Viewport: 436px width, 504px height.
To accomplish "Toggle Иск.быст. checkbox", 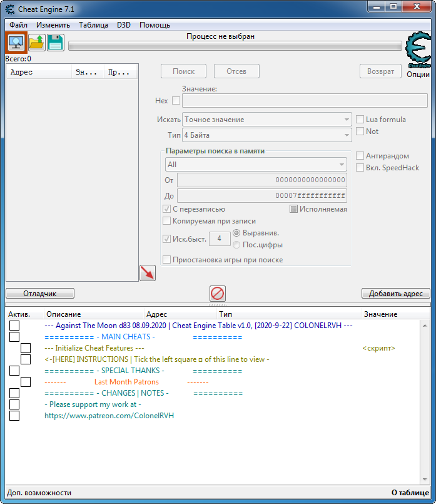I will tap(166, 239).
